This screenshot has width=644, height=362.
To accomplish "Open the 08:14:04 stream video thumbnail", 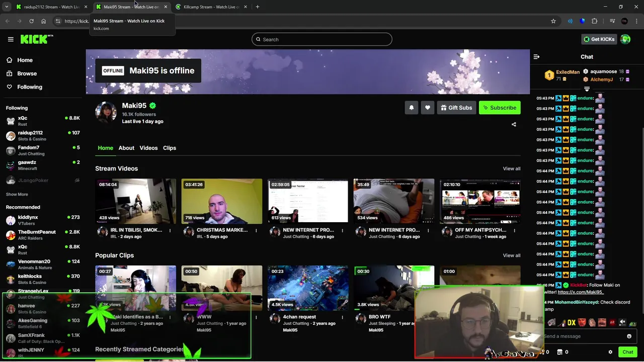I will click(136, 201).
